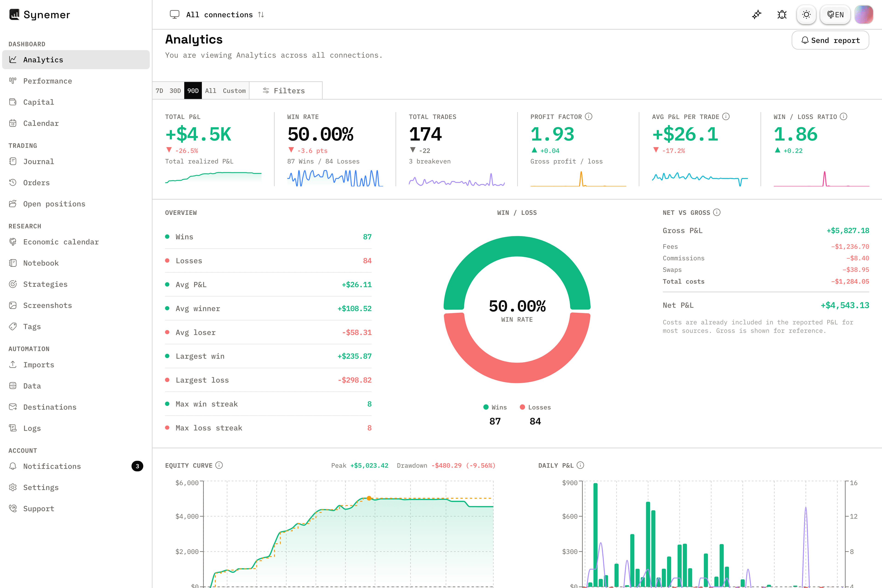Screen dimensions: 882x588
Task: Open the trading Journal
Action: coord(76,162)
